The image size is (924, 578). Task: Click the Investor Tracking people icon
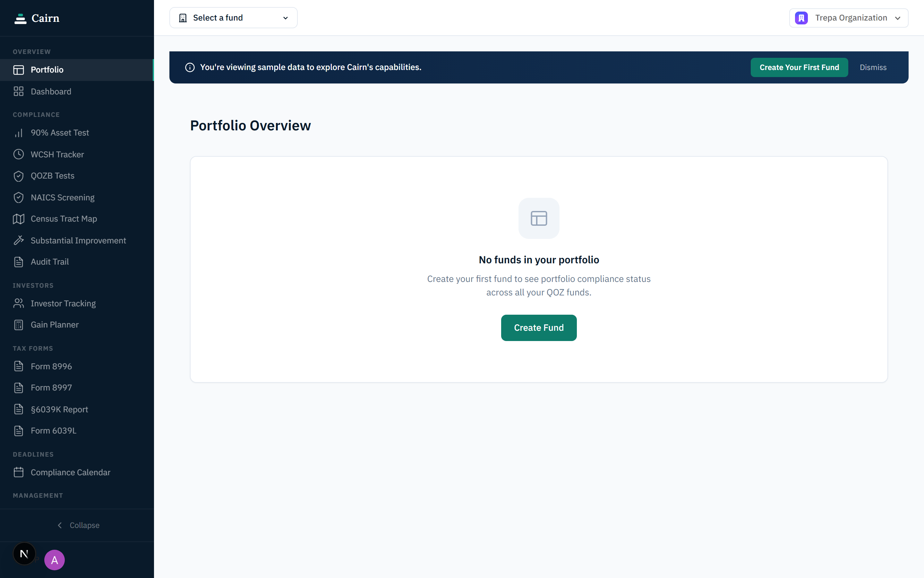point(18,303)
